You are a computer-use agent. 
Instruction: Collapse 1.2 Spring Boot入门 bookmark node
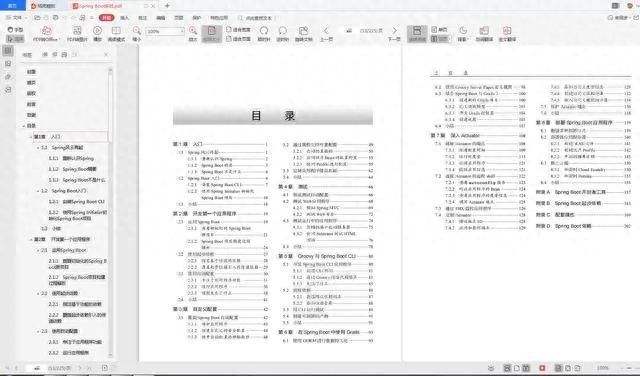point(38,191)
